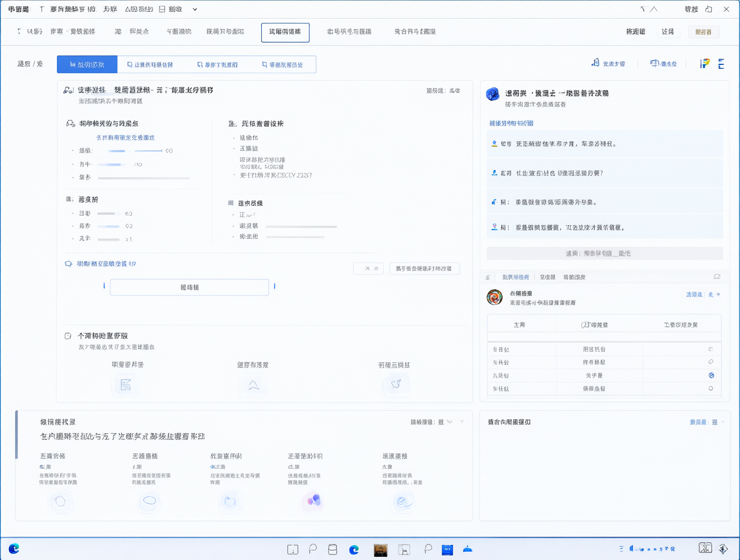Click the blue link under the first left section heading
The width and height of the screenshot is (740, 560).
pos(126,137)
